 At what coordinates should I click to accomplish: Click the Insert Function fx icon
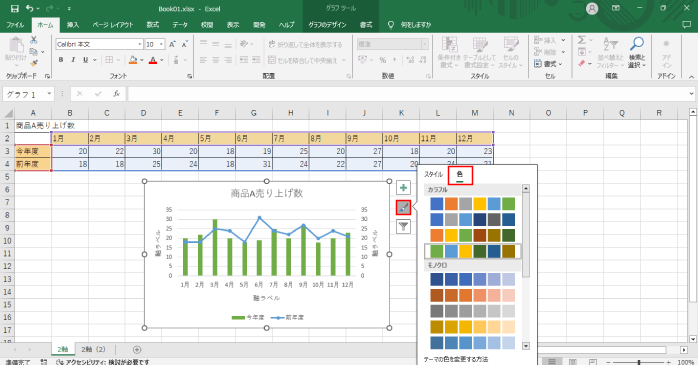(116, 94)
